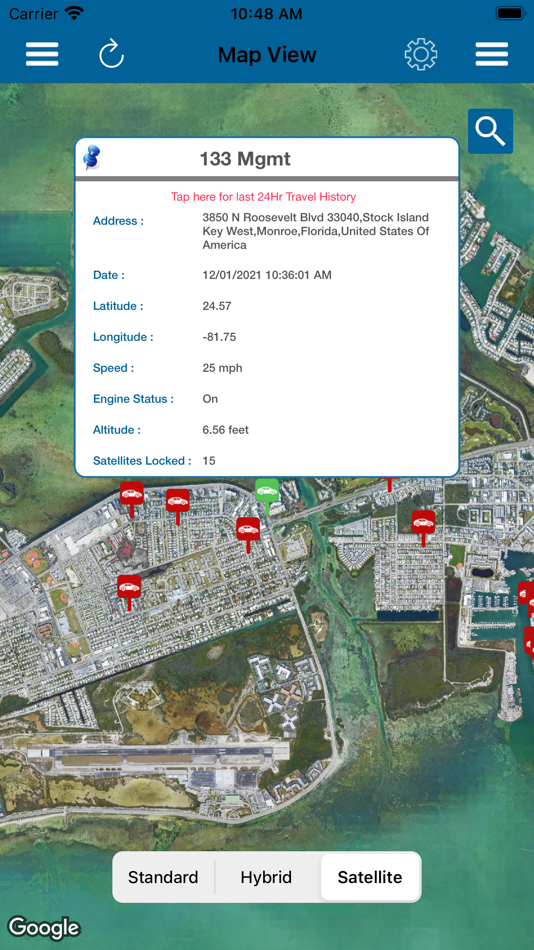Tap the longitude value -81.75
Screen dimensions: 534x950
219,337
